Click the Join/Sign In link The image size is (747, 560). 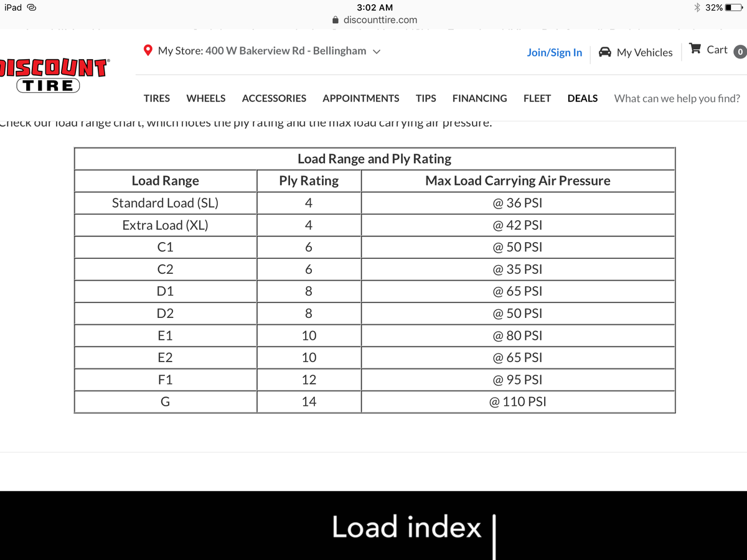(554, 52)
